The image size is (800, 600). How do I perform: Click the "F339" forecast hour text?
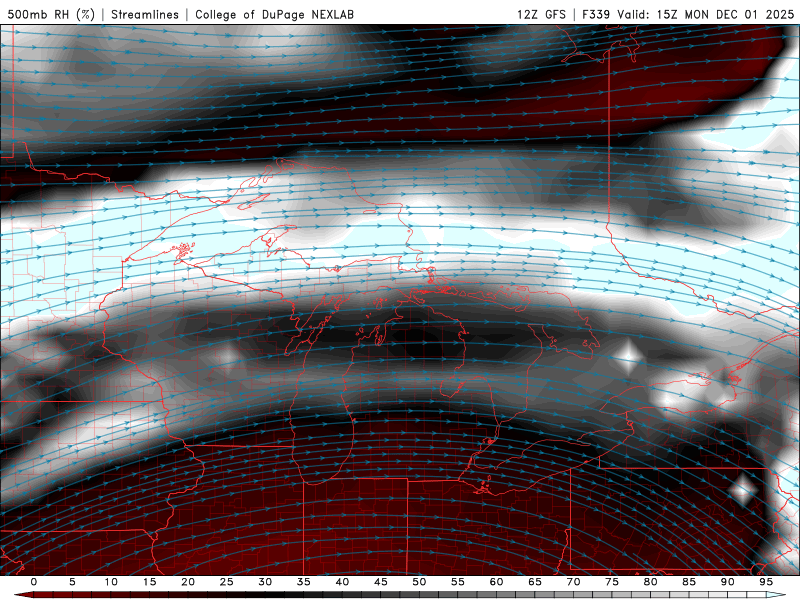tap(596, 14)
